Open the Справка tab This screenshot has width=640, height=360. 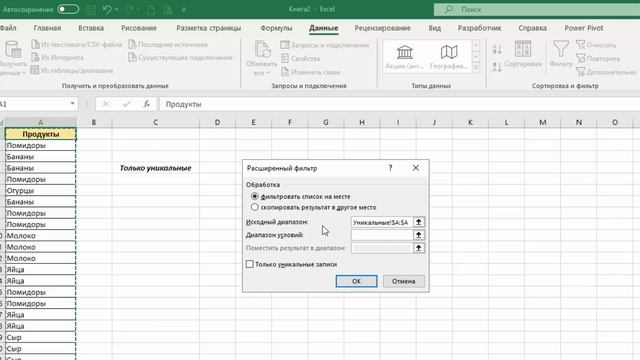point(532,28)
